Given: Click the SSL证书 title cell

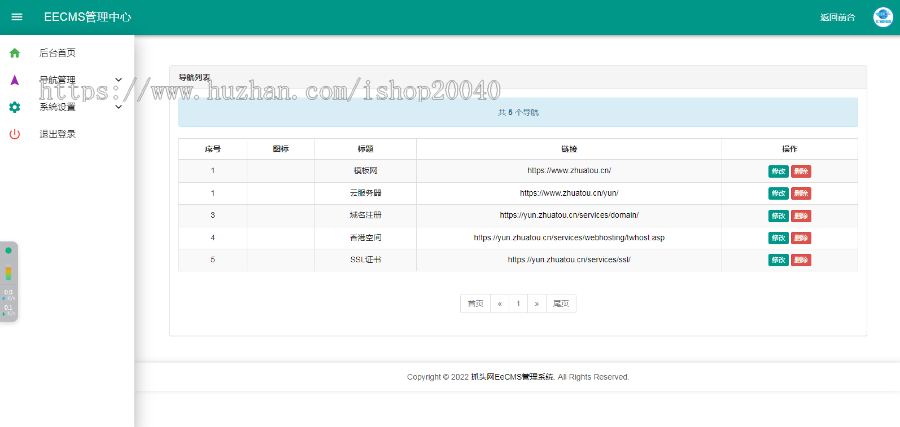Looking at the screenshot, I should point(366,259).
